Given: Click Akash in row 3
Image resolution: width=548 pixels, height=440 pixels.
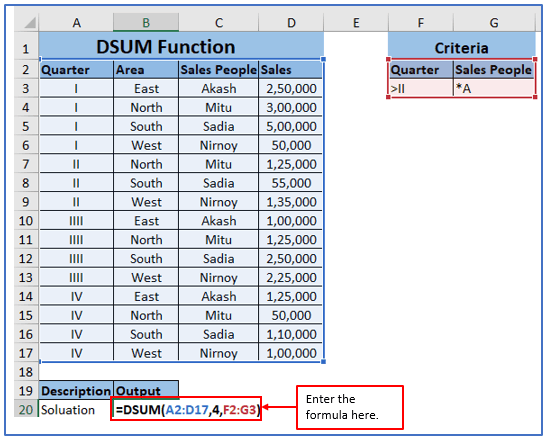Looking at the screenshot, I should 218,88.
